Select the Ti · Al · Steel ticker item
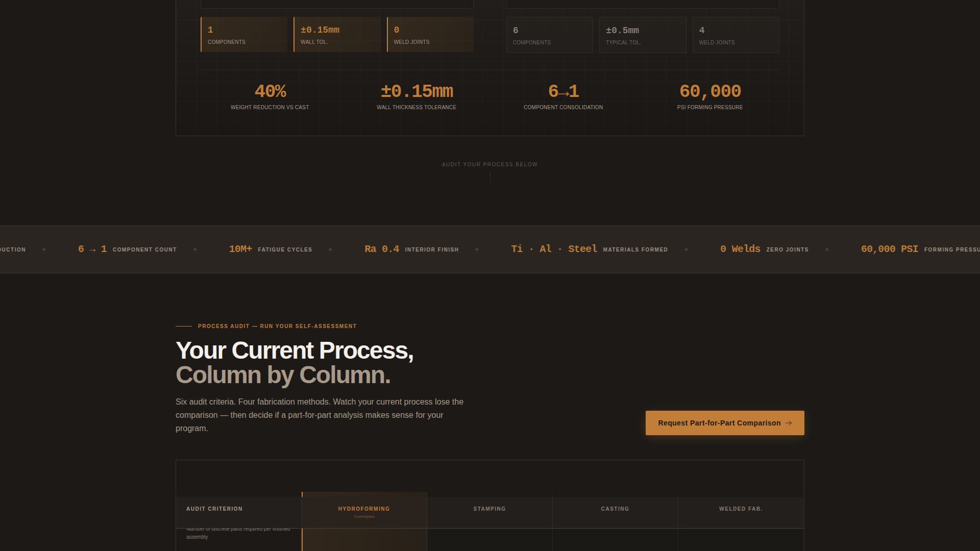The image size is (980, 551). pos(554,249)
